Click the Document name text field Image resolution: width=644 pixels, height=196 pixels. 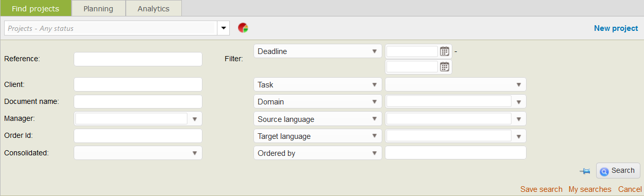138,101
